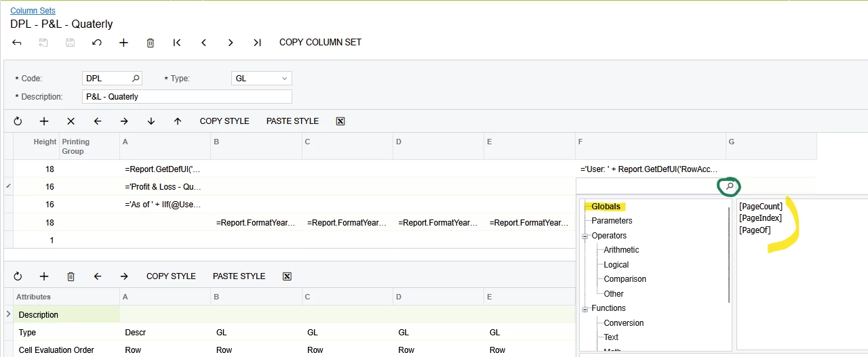The image size is (868, 357).
Task: Choose [PageOf] global value
Action: tap(755, 230)
